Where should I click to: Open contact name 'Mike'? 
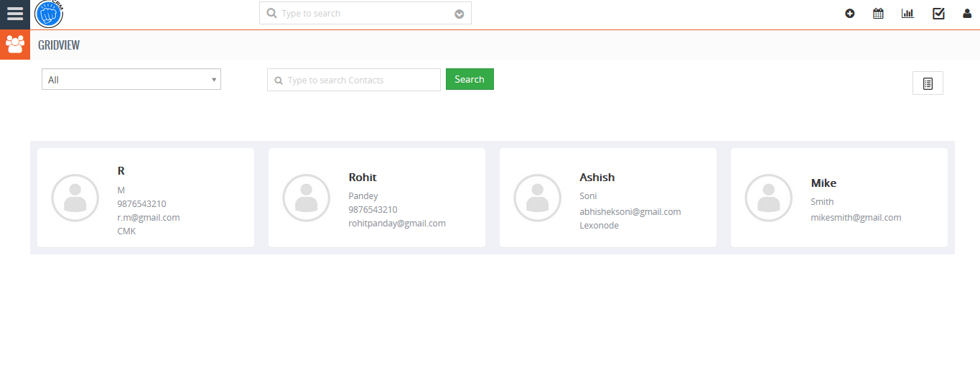click(x=823, y=183)
